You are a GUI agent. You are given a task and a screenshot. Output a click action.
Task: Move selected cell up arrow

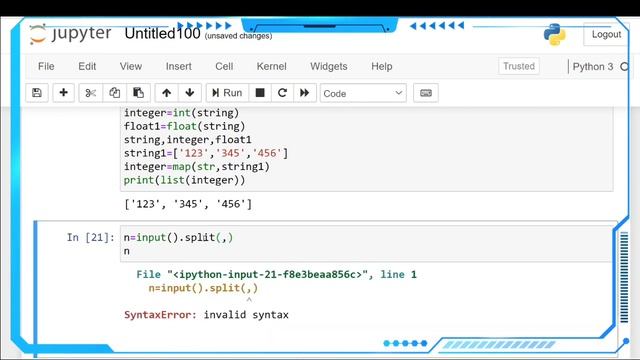click(166, 93)
